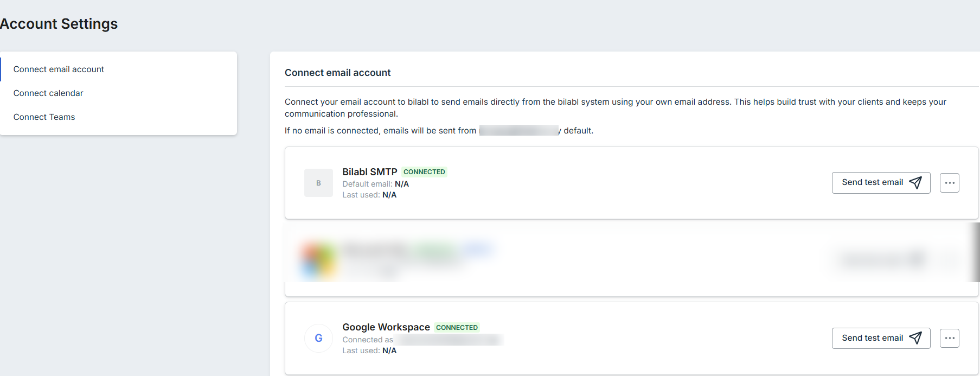Select the Bilabl SMTP account title
Viewport: 980px width, 376px height.
[370, 172]
